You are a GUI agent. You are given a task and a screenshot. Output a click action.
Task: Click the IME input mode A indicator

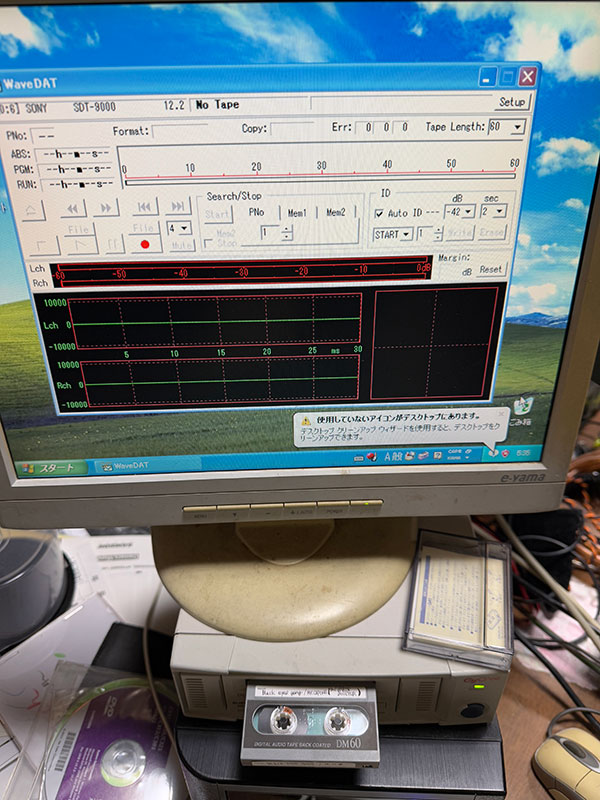coord(388,457)
